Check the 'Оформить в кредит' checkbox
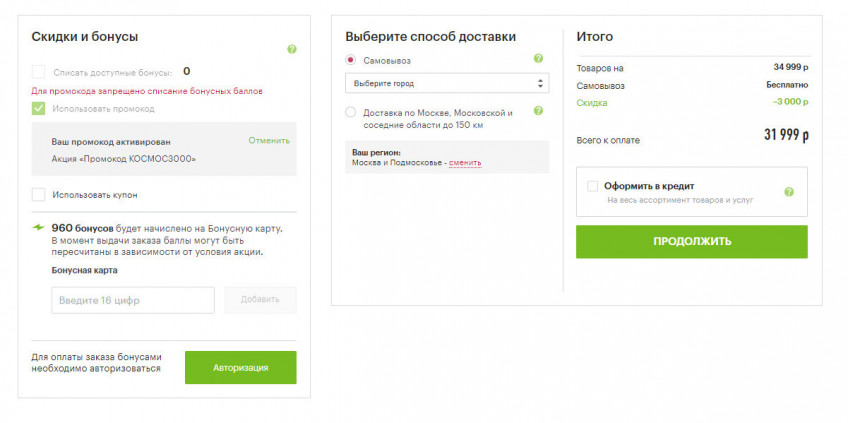 tap(593, 186)
